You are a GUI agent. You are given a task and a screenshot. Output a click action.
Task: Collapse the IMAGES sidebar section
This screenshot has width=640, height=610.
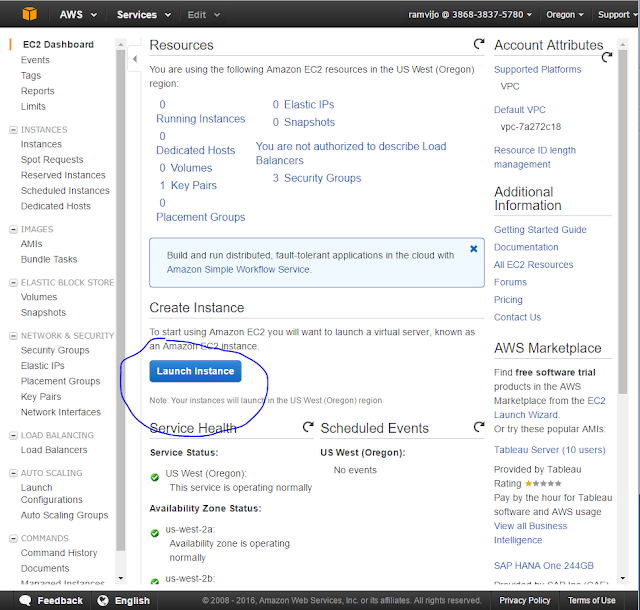coord(13,229)
